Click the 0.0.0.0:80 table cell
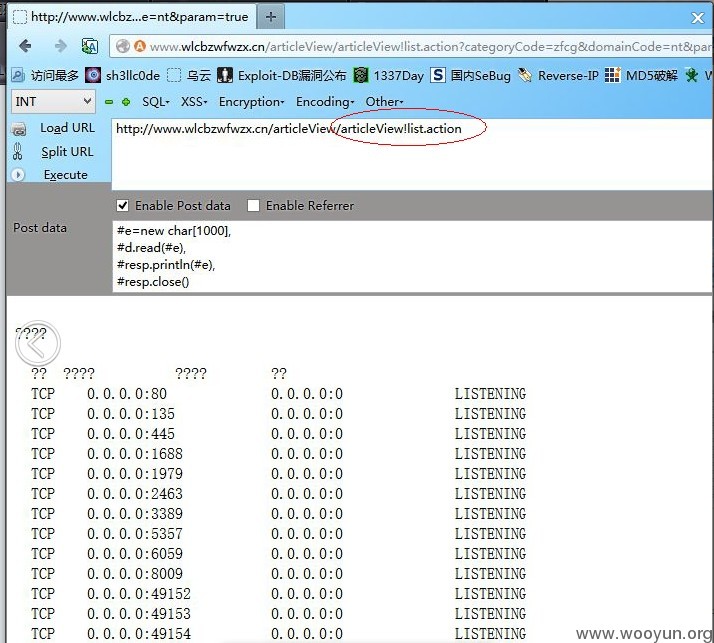This screenshot has height=643, width=714. (127, 393)
